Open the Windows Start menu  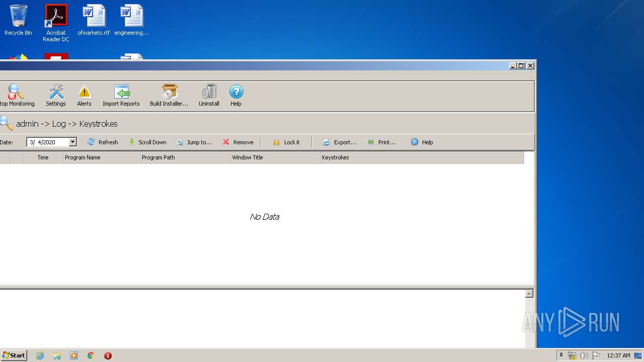14,355
